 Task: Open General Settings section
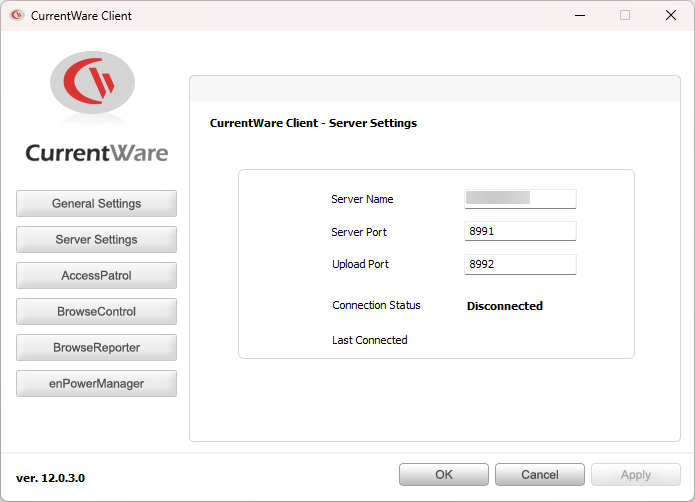click(x=96, y=203)
